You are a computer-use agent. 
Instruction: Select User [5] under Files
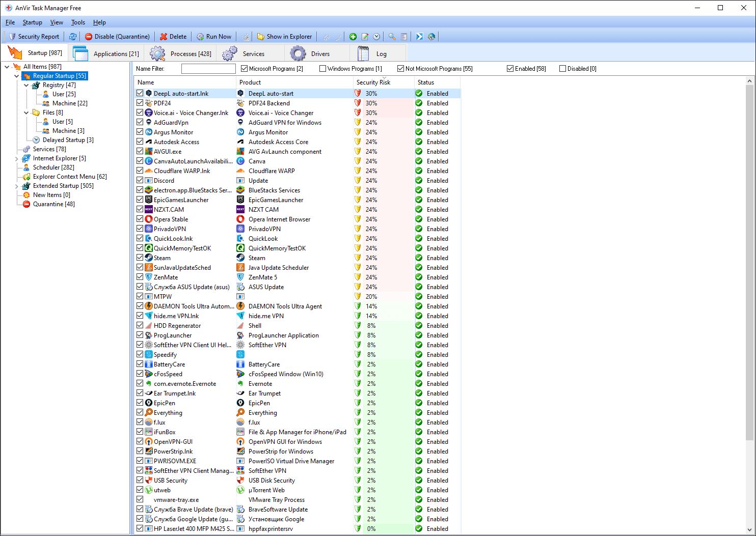click(x=63, y=122)
